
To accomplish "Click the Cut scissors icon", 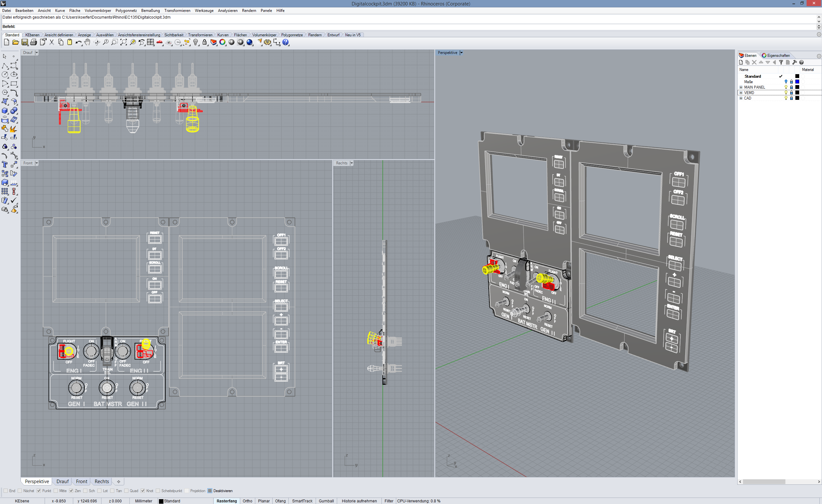I will (x=52, y=42).
